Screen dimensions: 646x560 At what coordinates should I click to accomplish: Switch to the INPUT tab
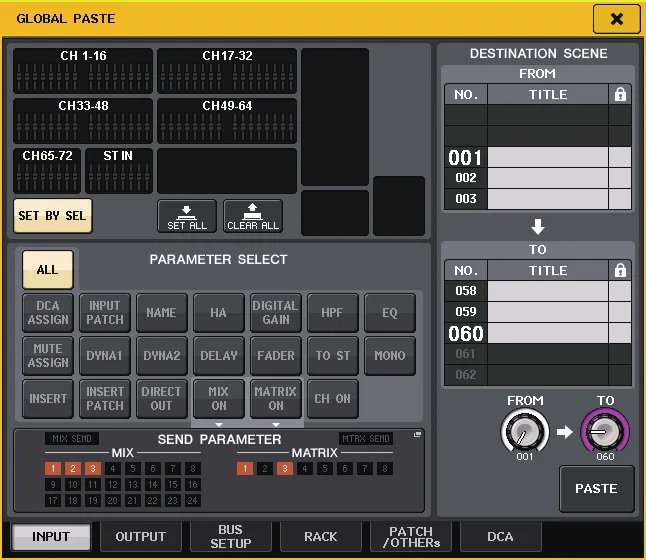coord(51,537)
